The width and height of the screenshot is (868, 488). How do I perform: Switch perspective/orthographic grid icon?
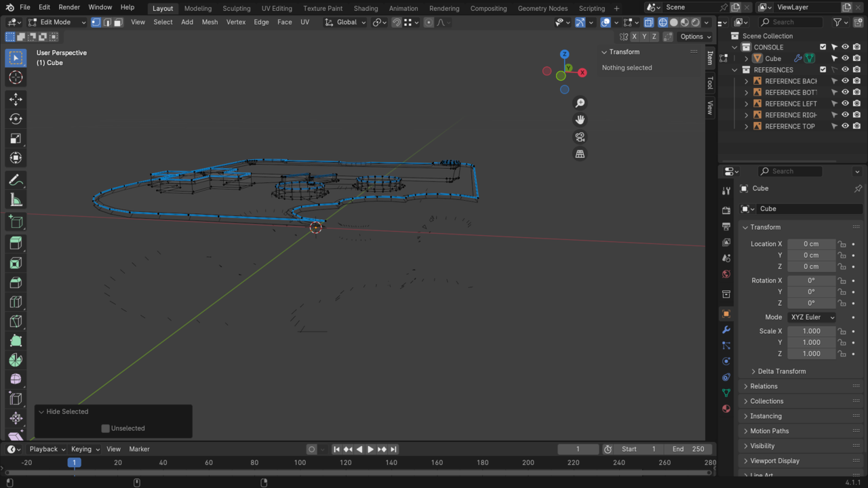click(580, 154)
